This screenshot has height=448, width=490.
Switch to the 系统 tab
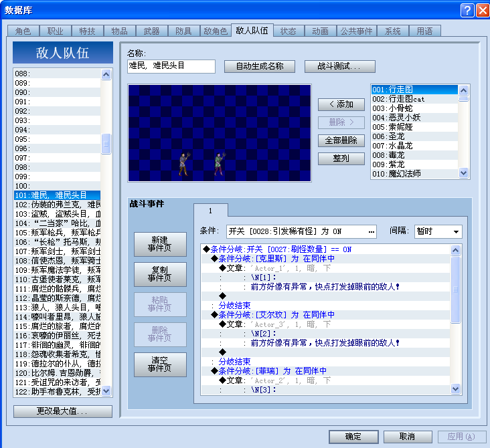click(392, 31)
